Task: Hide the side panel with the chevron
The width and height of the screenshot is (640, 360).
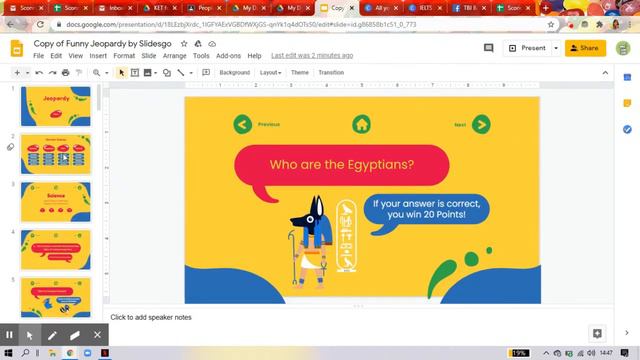Action: 627,333
